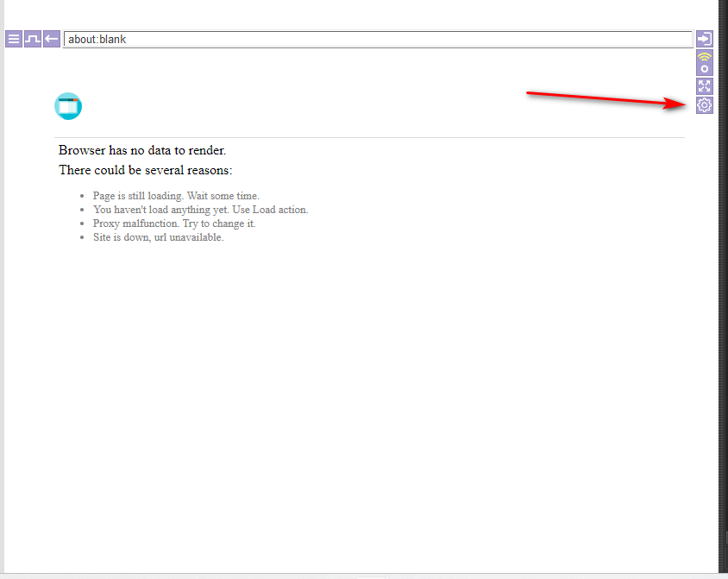Open settings via the gear icon

705,105
